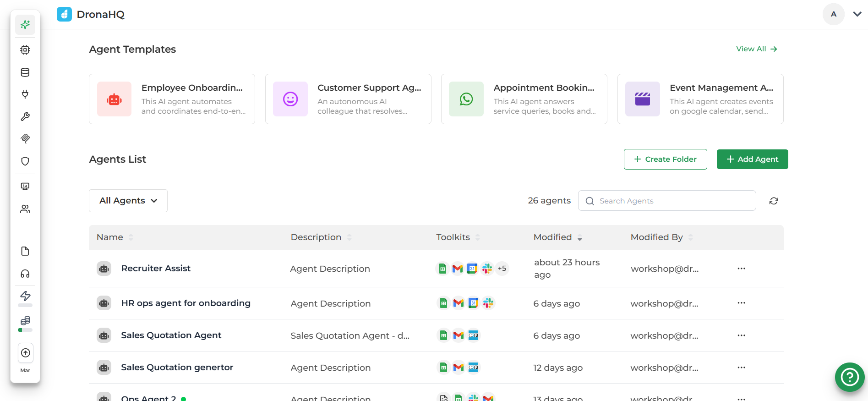Open more options for Recruiter Assist
The height and width of the screenshot is (401, 868).
(742, 269)
